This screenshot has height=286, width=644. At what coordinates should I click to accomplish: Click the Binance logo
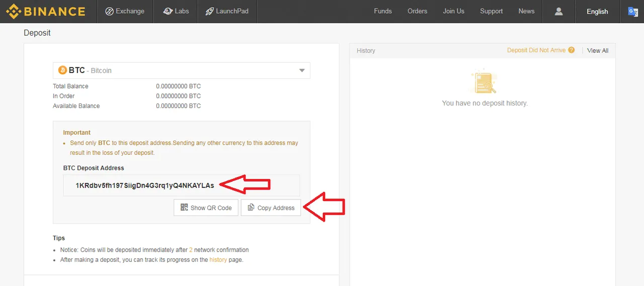tap(45, 11)
